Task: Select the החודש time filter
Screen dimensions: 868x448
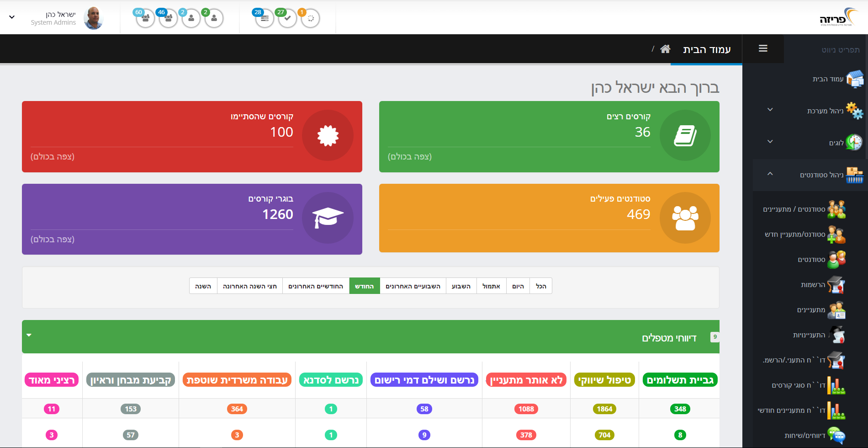Action: [x=365, y=286]
